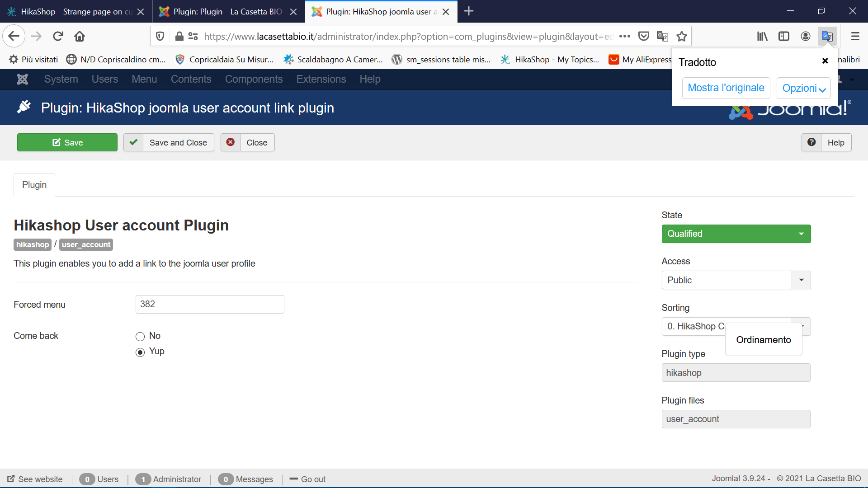The width and height of the screenshot is (868, 488).
Task: Click the Joomla logo icon in admin menu
Action: tap(22, 79)
